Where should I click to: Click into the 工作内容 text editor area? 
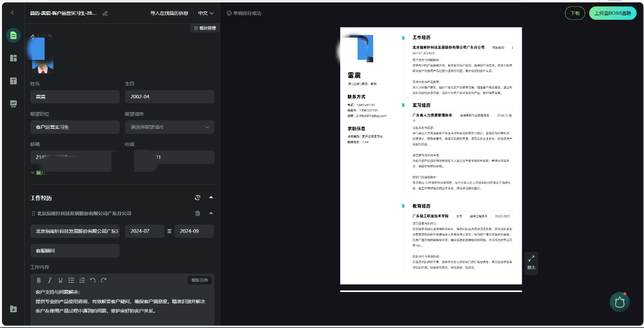point(122,306)
